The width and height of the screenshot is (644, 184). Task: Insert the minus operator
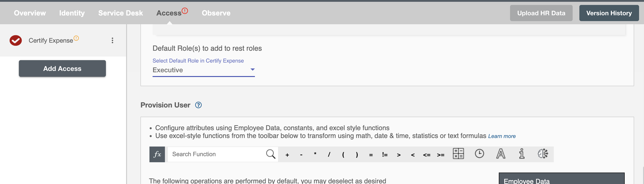coord(301,155)
